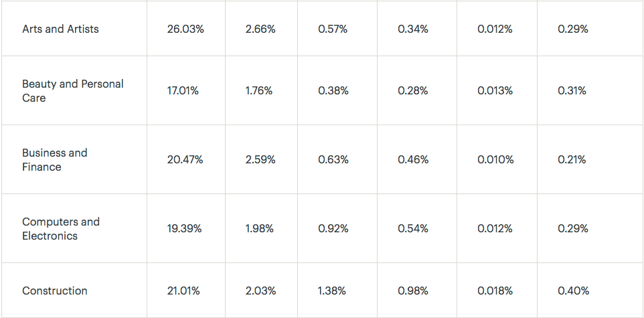Select the 0.21% cell in Business row
This screenshot has width=644, height=318.
pyautogui.click(x=572, y=160)
